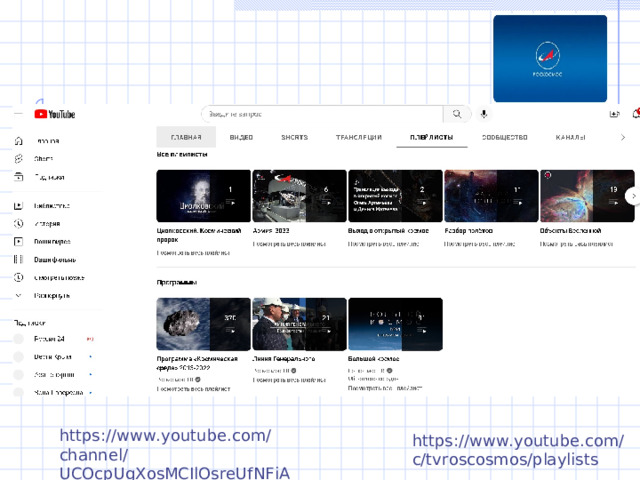
Task: Open the hamburger guide menu
Action: point(18,114)
